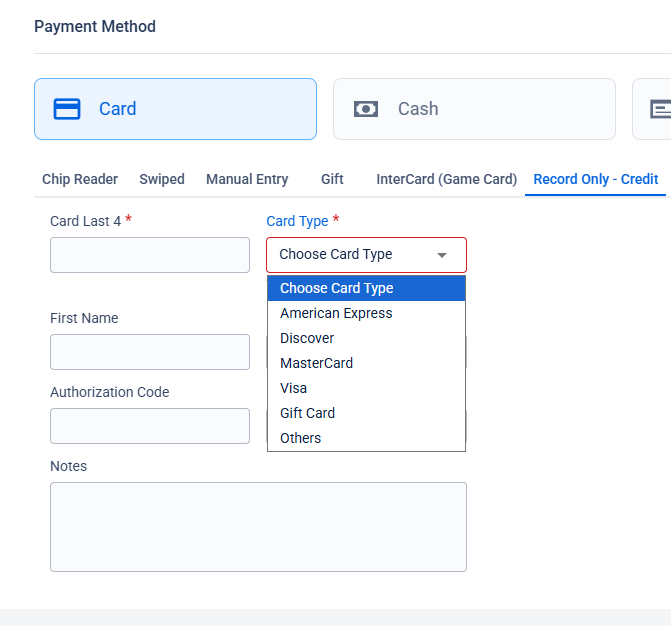Select Gift Card option in dropdown
Screen dimensions: 671x626
(x=308, y=413)
